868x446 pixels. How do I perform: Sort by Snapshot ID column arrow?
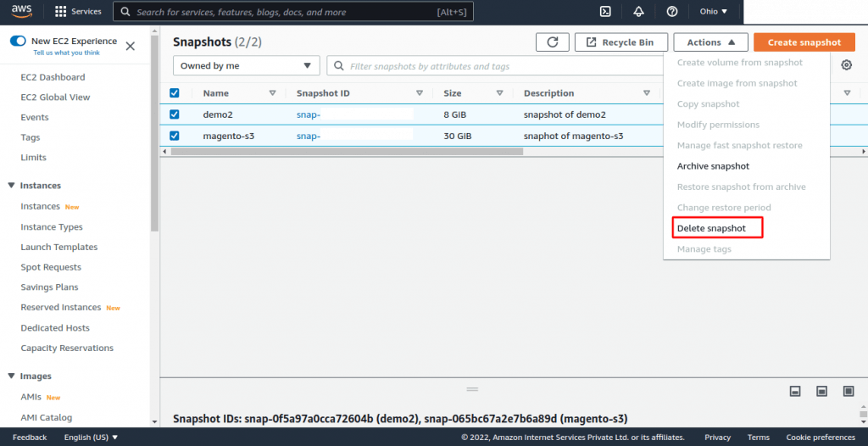(x=420, y=93)
